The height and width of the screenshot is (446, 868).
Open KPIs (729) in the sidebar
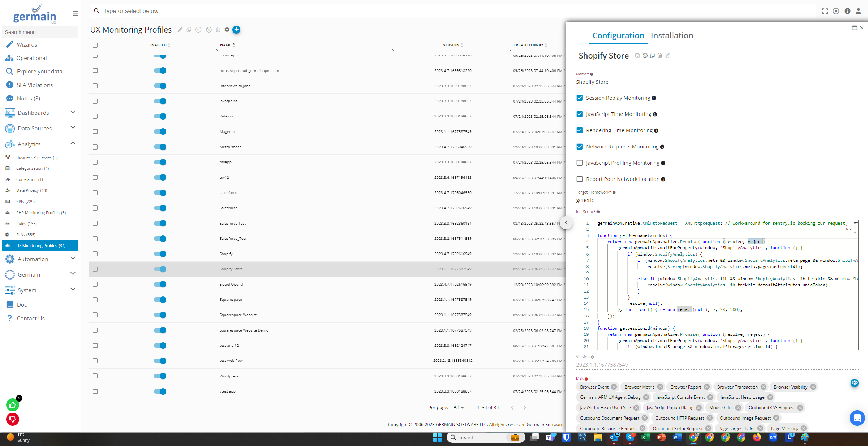tap(25, 202)
